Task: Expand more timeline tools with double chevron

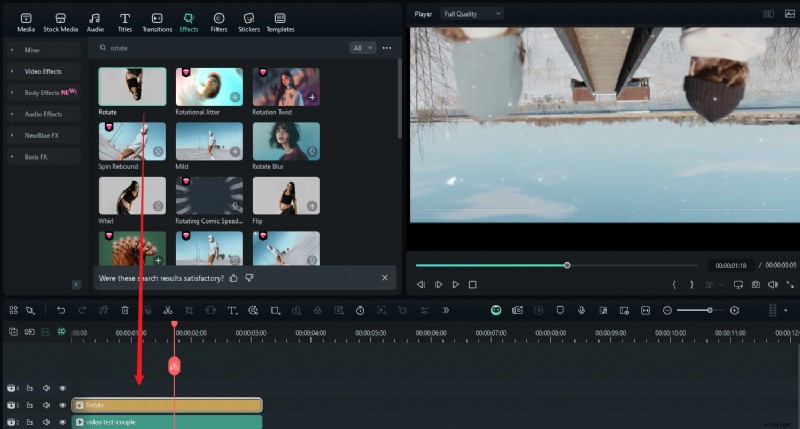Action: [445, 310]
